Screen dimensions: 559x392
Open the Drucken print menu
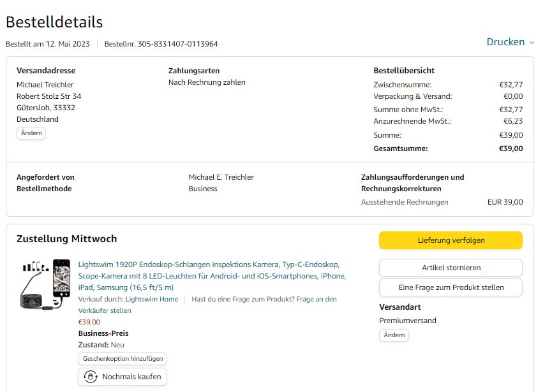pyautogui.click(x=505, y=42)
